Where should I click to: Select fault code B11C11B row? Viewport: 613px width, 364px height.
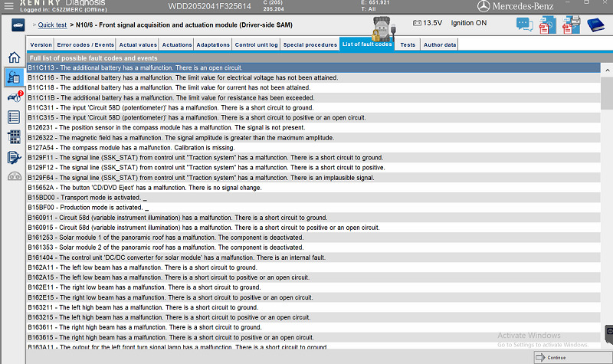[313, 98]
